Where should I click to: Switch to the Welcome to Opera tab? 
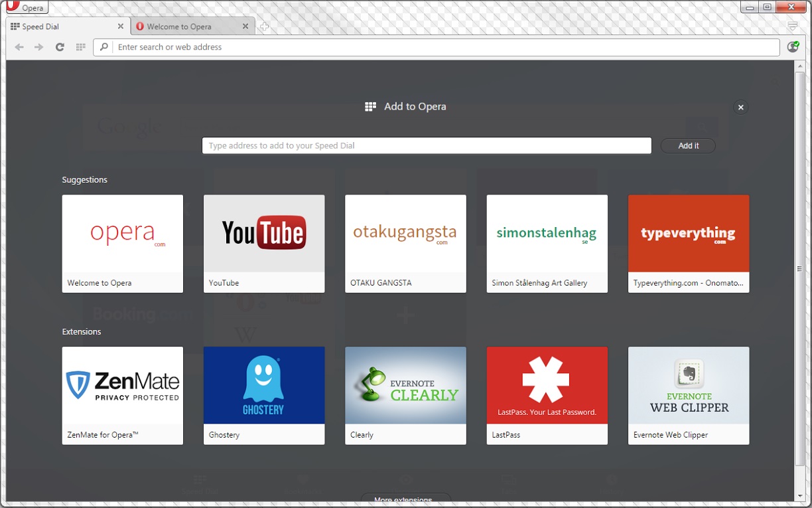click(192, 27)
